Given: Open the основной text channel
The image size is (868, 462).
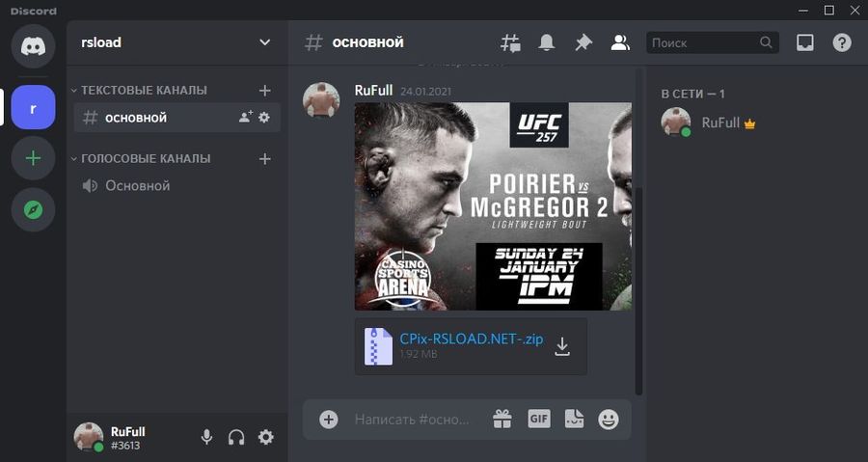Looking at the screenshot, I should point(176,118).
